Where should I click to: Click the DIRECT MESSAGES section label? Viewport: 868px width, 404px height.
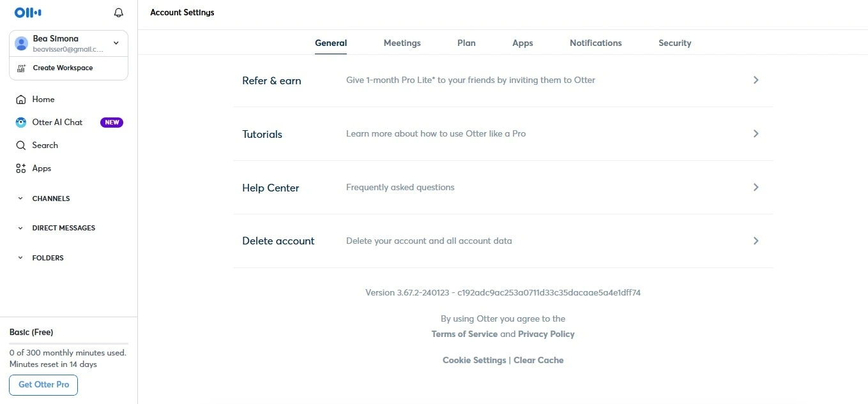coord(64,228)
